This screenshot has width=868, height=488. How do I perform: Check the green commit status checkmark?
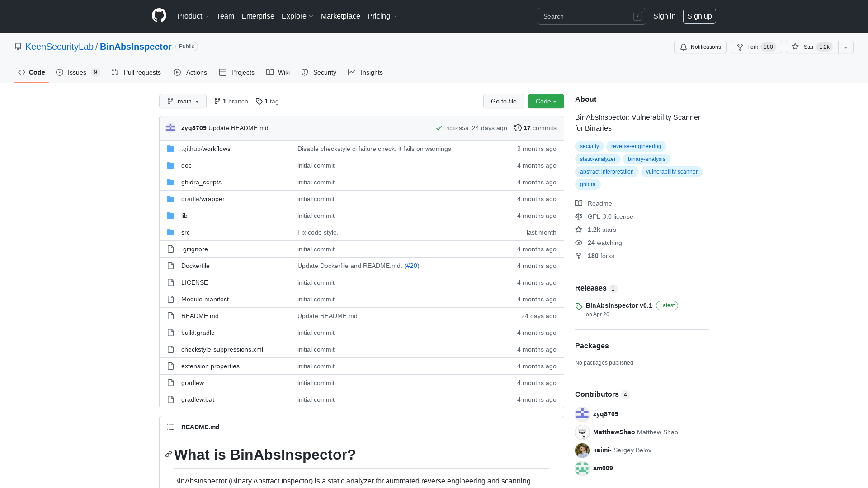point(439,128)
